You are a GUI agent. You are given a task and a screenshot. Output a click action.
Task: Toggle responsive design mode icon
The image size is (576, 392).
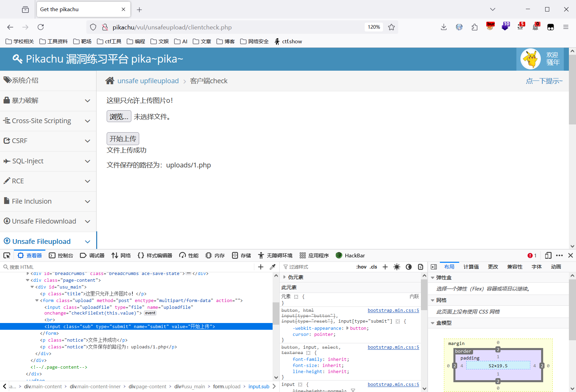pyautogui.click(x=548, y=255)
